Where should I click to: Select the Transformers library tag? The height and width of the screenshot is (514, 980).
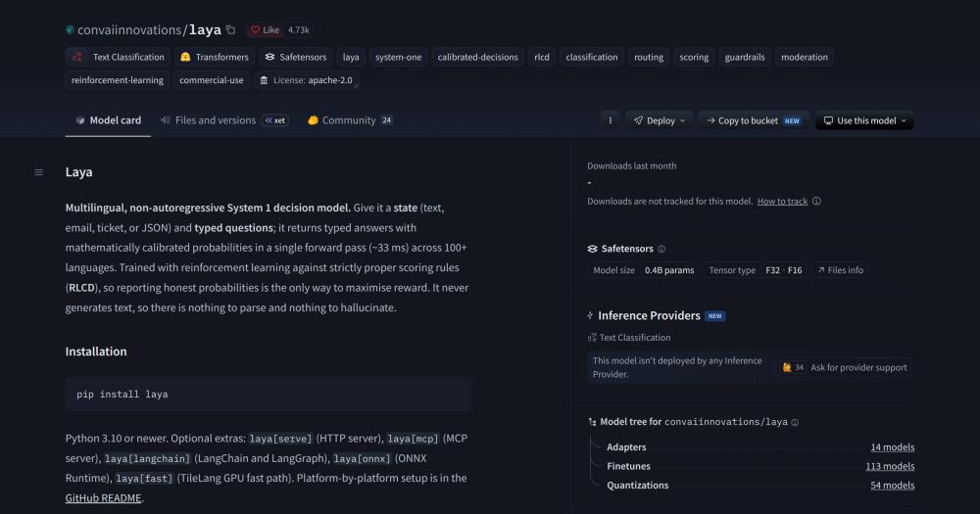click(x=214, y=57)
